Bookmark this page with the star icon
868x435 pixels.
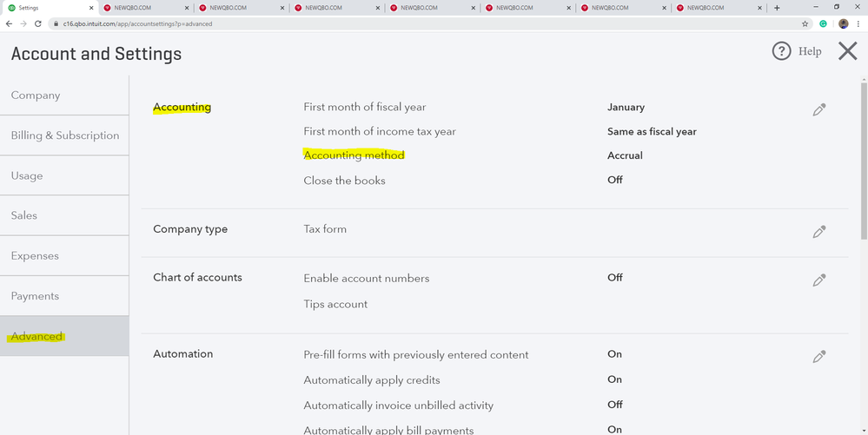pos(805,23)
